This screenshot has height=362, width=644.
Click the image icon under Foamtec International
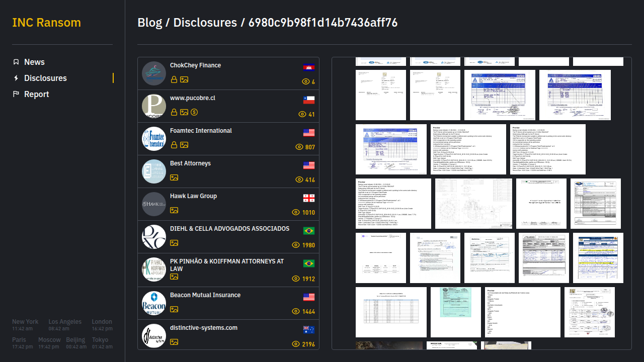click(184, 145)
